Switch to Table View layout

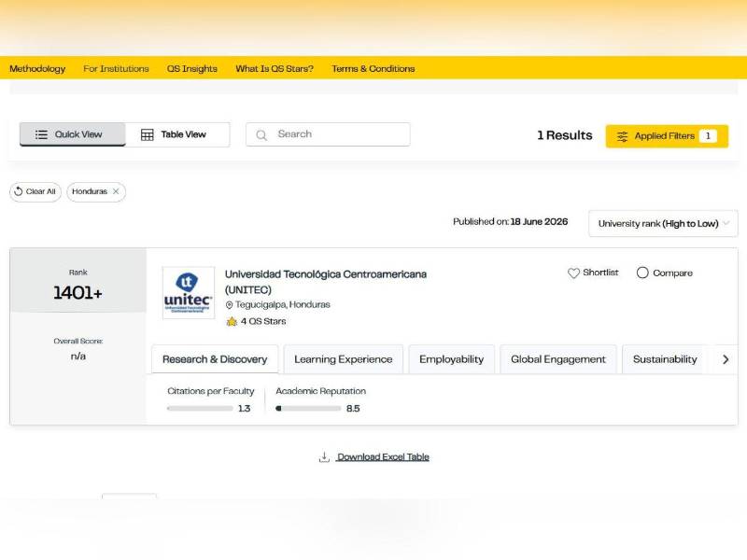(x=177, y=134)
